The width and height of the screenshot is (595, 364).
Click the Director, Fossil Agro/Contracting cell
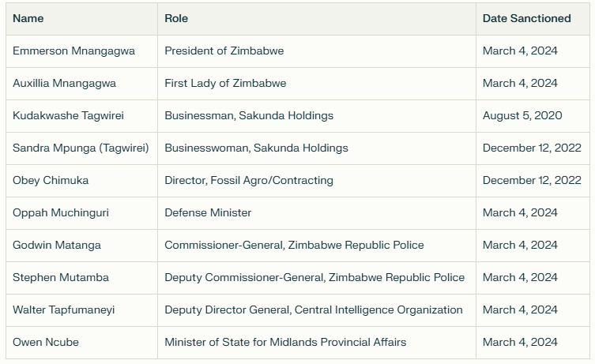pos(249,180)
